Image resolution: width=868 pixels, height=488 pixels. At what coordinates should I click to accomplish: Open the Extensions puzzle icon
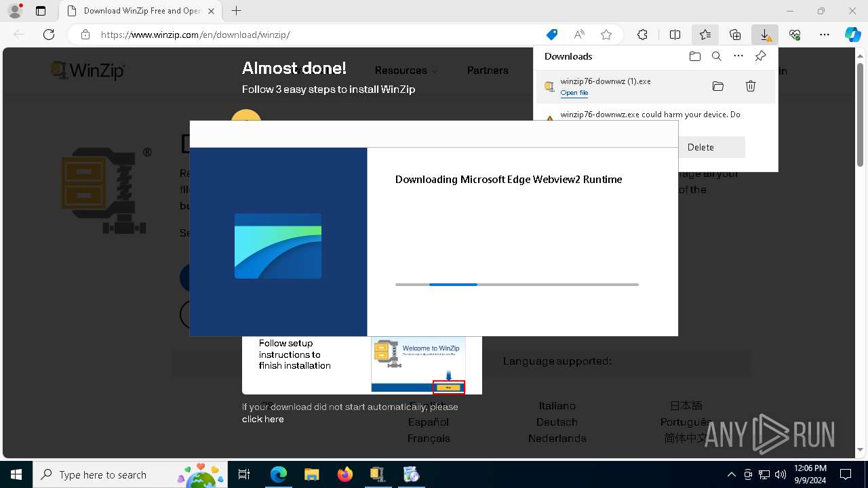(x=642, y=35)
